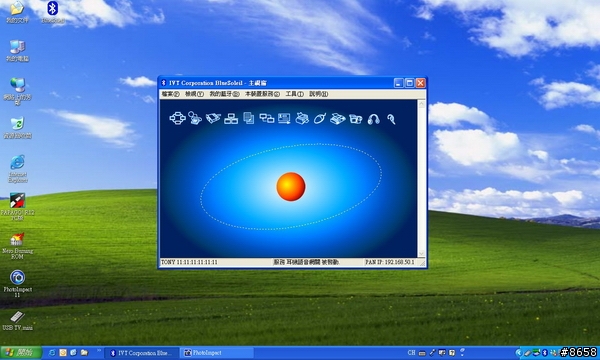Click the TONY 11:11:11:11:11:11 status text
This screenshot has height=360, width=600.
(189, 262)
